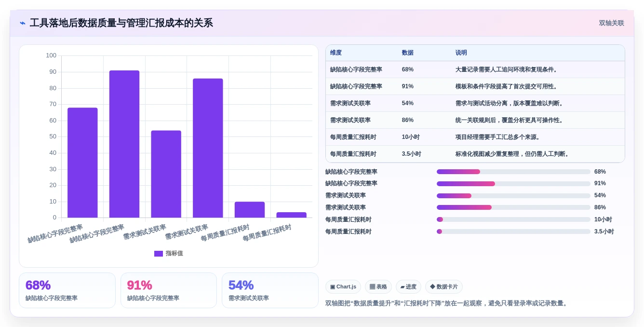644x327 pixels.
Task: Click the page title 工具落地后数据质量与管理汇报成本的关系
Action: point(121,23)
